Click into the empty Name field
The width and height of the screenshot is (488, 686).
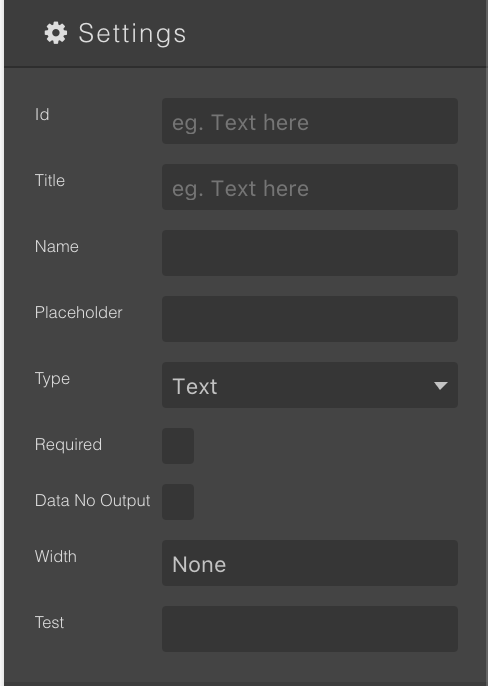tap(310, 253)
